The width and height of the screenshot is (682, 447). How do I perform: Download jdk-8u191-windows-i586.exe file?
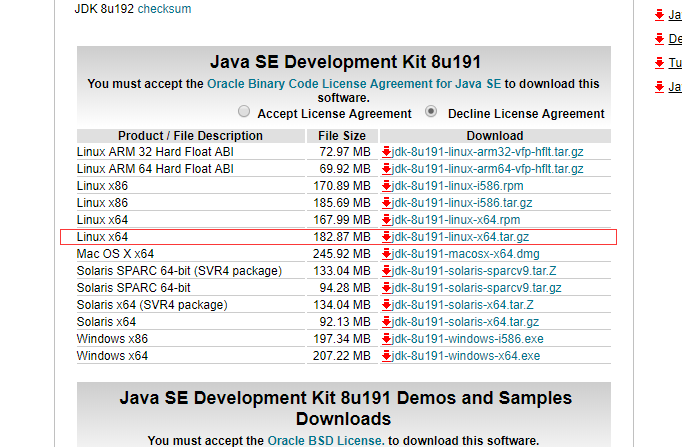point(468,338)
